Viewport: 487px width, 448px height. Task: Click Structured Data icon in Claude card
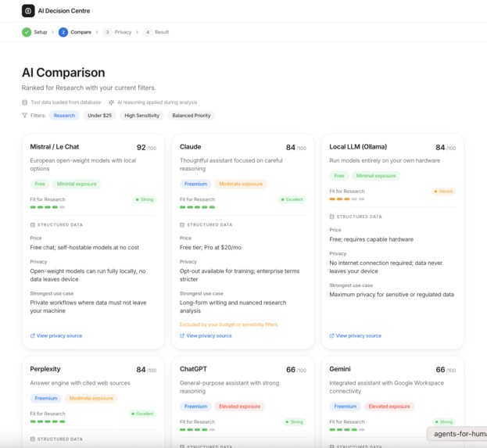tap(182, 224)
